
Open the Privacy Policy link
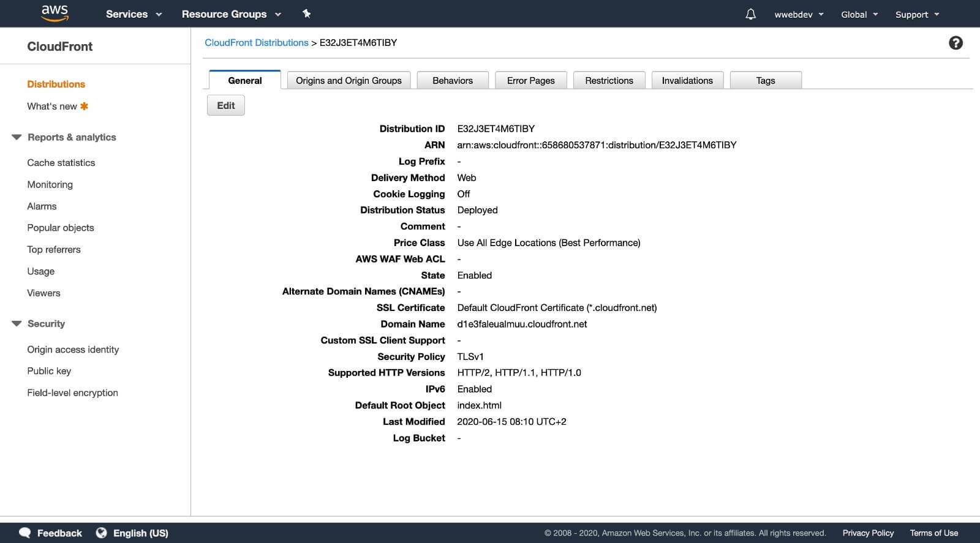(868, 533)
